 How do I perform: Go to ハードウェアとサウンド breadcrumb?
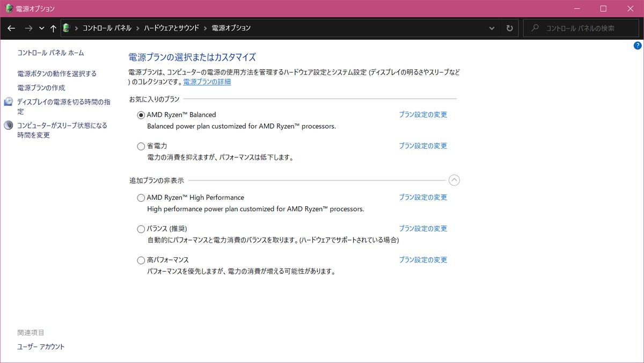pos(171,28)
